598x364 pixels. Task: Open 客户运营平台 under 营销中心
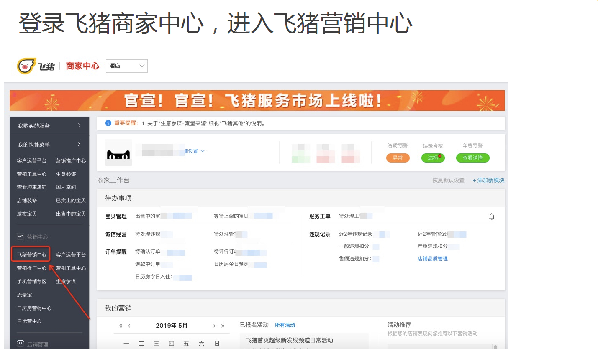point(71,255)
